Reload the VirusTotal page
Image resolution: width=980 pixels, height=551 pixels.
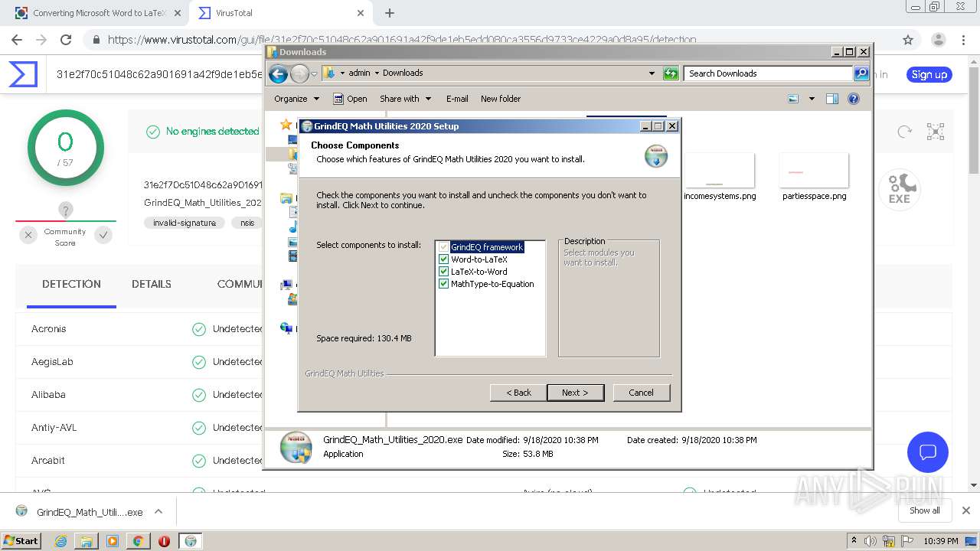[x=66, y=40]
